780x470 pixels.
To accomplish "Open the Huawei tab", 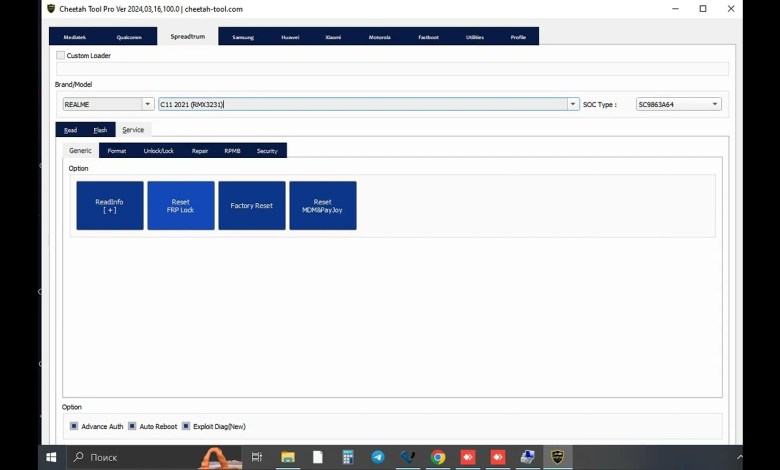I will (290, 37).
